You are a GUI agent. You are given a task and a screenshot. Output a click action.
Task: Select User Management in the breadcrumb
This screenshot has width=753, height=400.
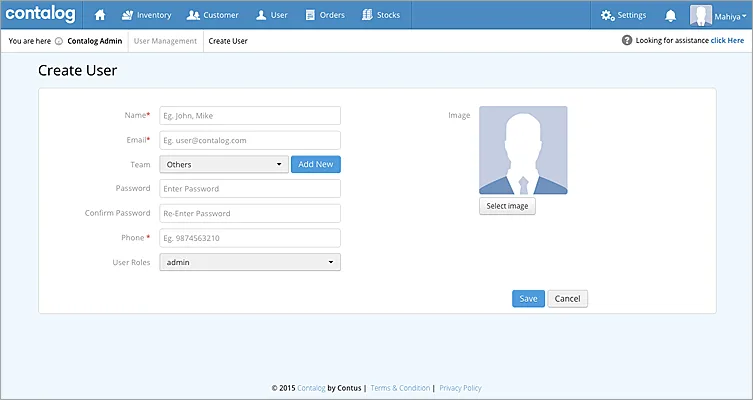(x=165, y=41)
